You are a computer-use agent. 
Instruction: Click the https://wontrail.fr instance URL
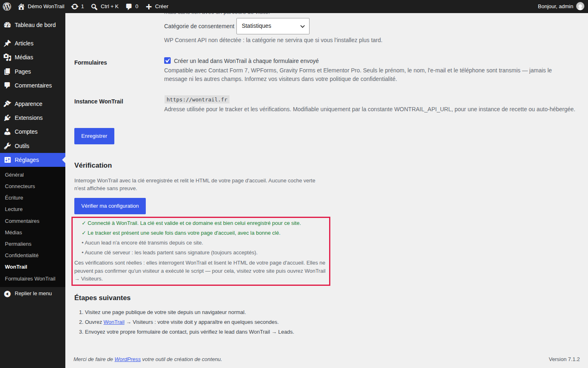click(x=197, y=99)
